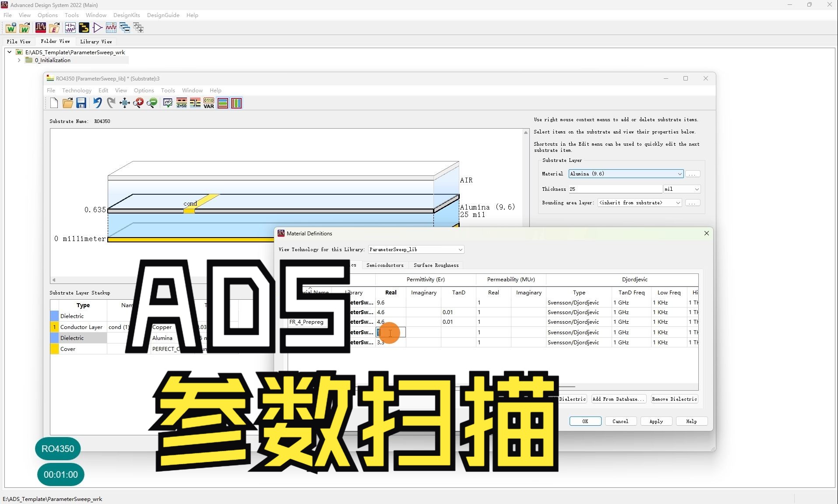838x504 pixels.
Task: Open the DesignKits menu in main window
Action: (x=127, y=15)
